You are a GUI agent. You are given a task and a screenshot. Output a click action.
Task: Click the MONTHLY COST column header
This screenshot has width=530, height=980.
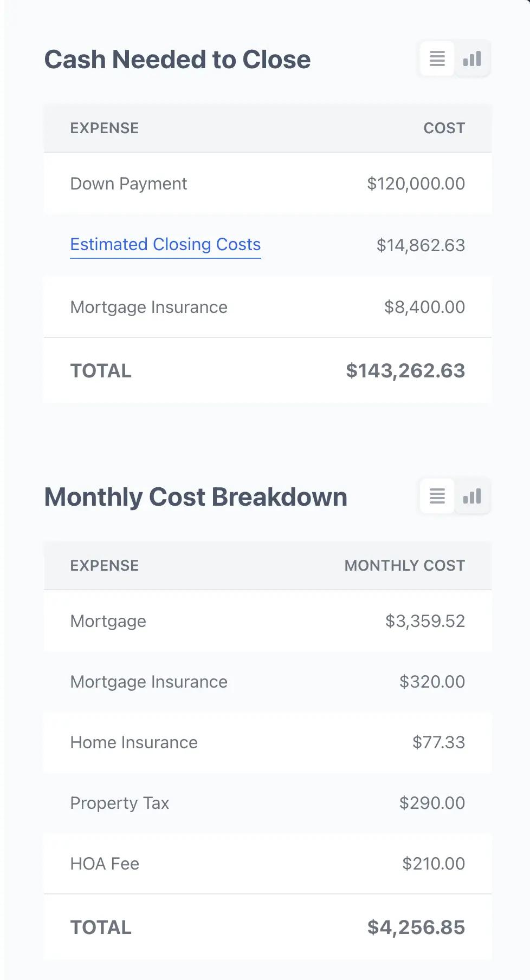(x=405, y=566)
